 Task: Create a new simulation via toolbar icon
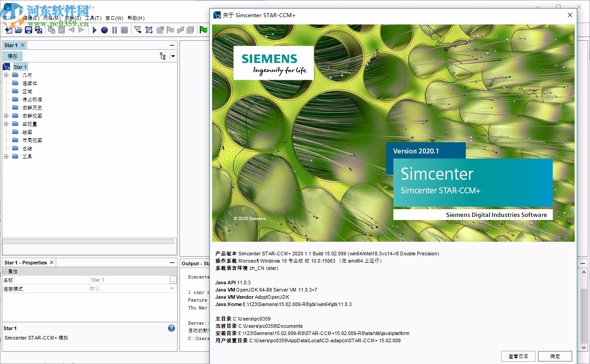9,30
